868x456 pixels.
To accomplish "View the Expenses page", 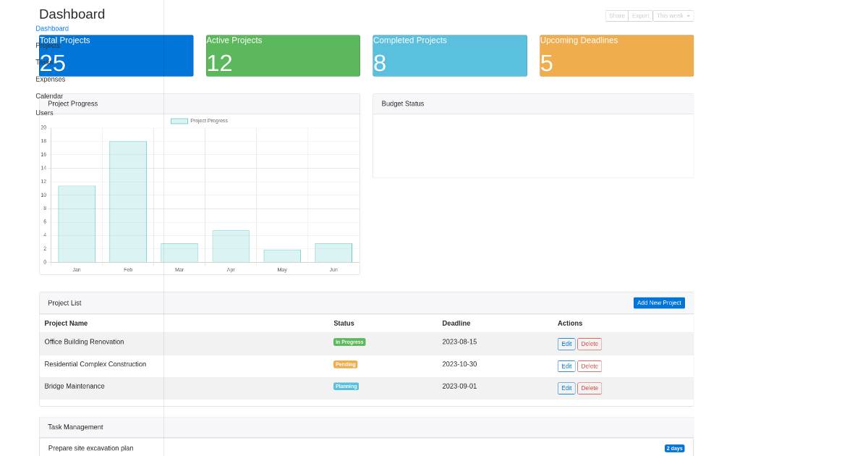I will pos(49,79).
